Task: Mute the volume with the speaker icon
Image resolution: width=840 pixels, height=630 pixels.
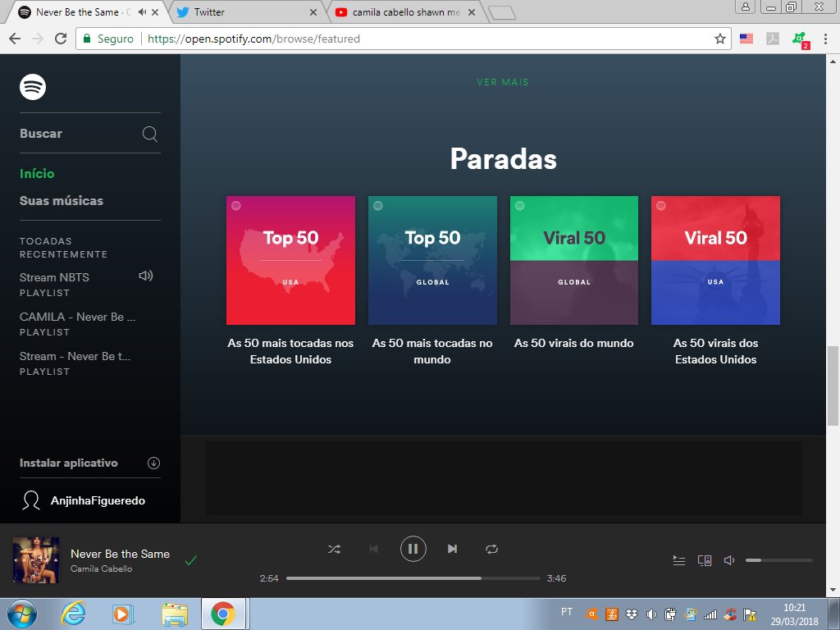Action: [729, 560]
